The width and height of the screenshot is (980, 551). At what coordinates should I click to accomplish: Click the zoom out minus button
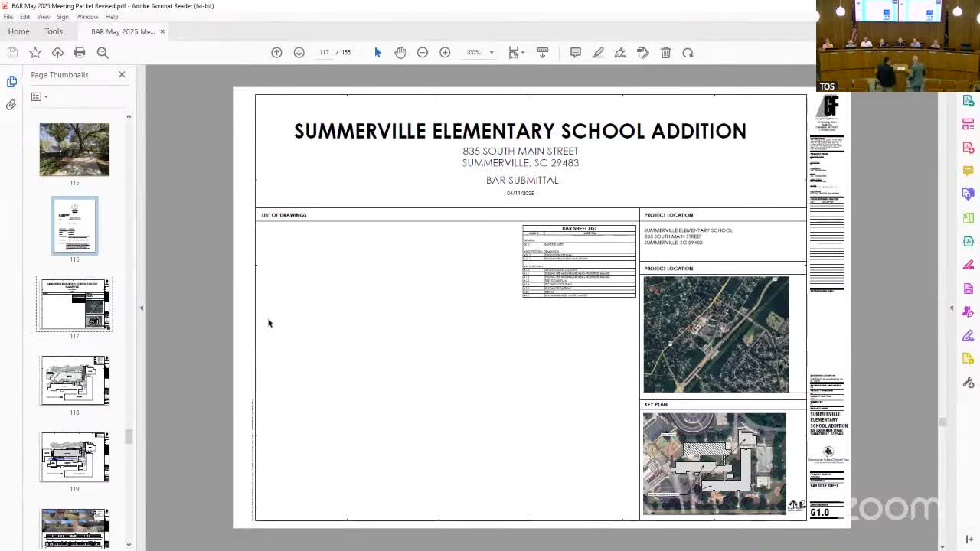coord(423,52)
